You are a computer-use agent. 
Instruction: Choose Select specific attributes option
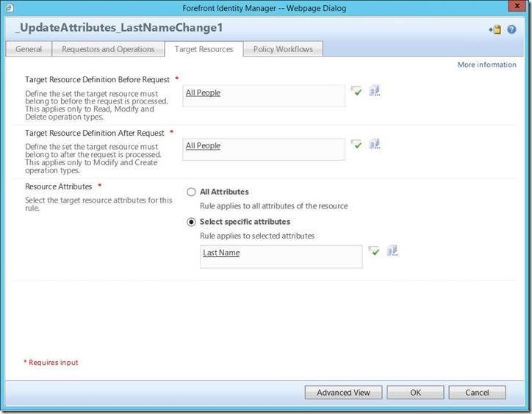tap(191, 222)
